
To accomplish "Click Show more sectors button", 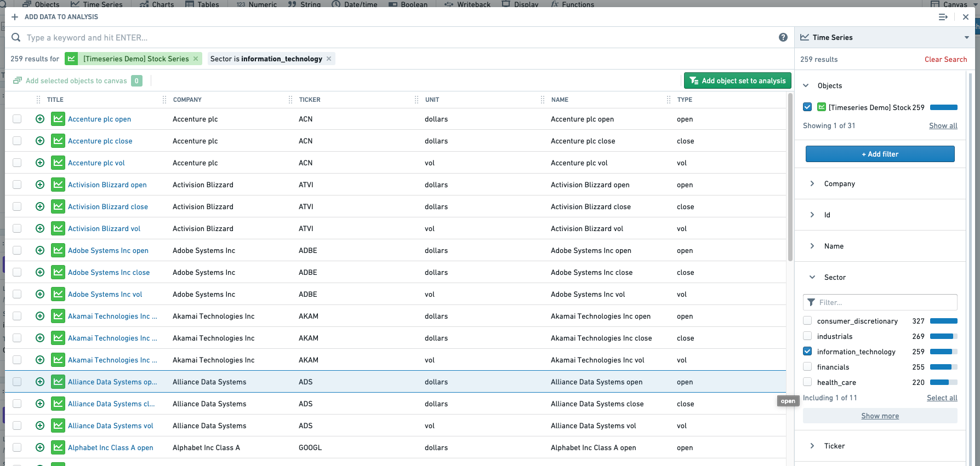I will (x=880, y=416).
